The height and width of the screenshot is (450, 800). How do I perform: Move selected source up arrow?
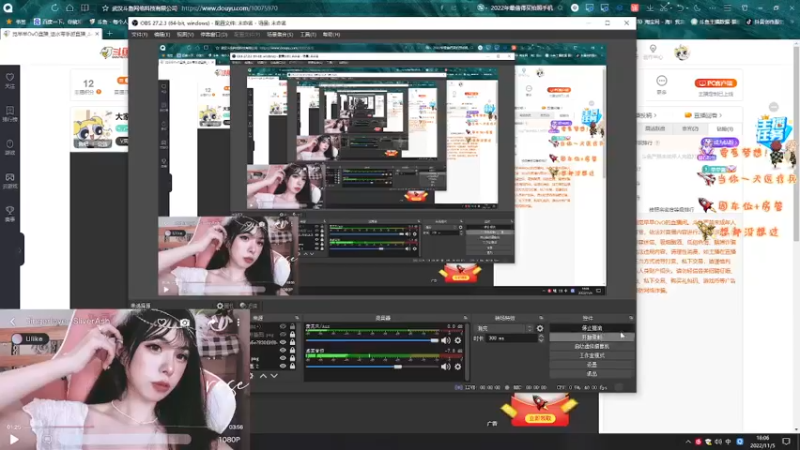(263, 376)
